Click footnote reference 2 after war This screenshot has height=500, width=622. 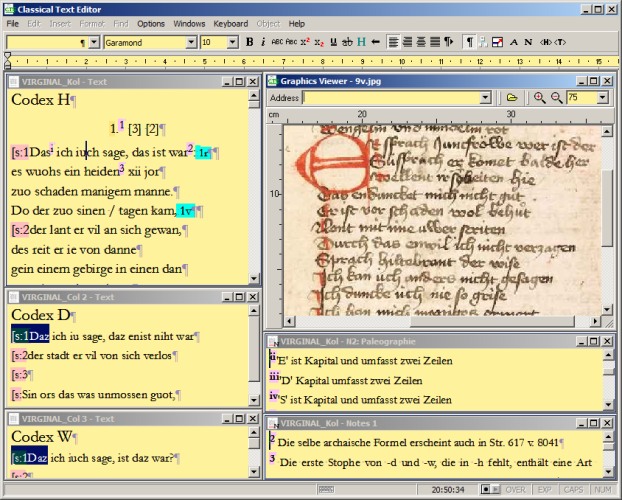(190, 148)
